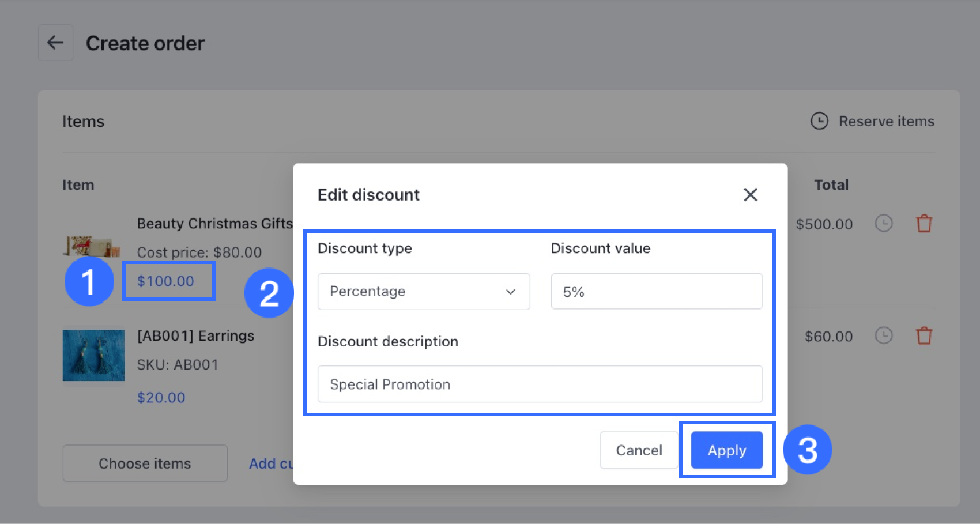Click the Earrings product thumbnail
Image resolution: width=980 pixels, height=524 pixels.
point(93,355)
